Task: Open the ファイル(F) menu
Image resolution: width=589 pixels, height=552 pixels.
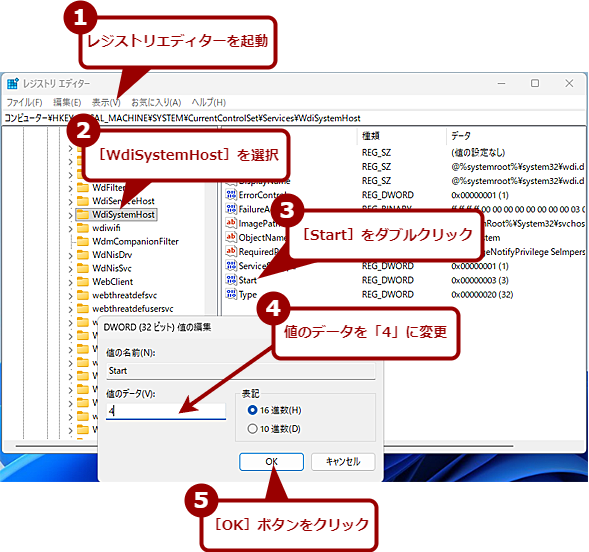Action: [24, 102]
